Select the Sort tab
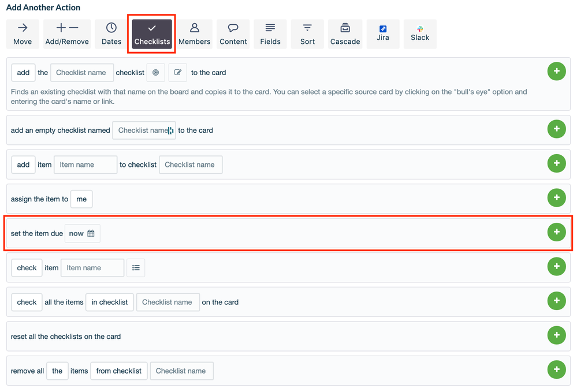Image resolution: width=577 pixels, height=392 pixels. 307,33
